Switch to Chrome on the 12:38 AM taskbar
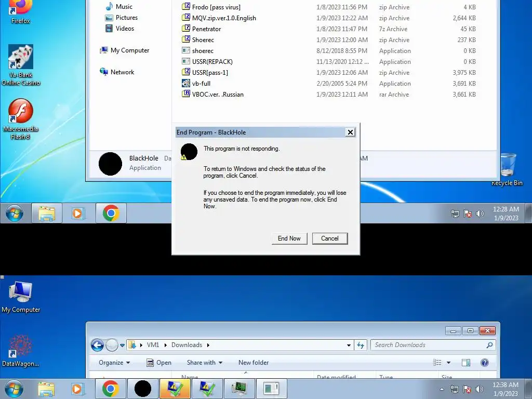 pos(110,389)
